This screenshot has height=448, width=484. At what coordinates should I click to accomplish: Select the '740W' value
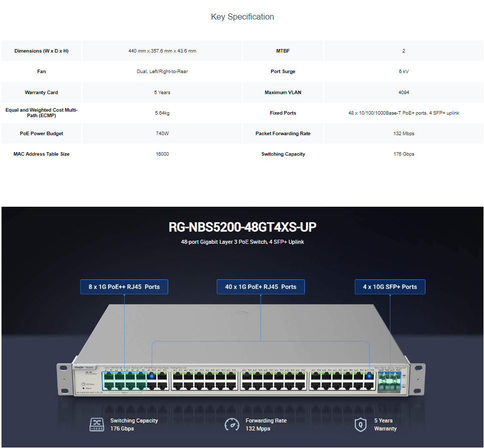click(x=162, y=133)
